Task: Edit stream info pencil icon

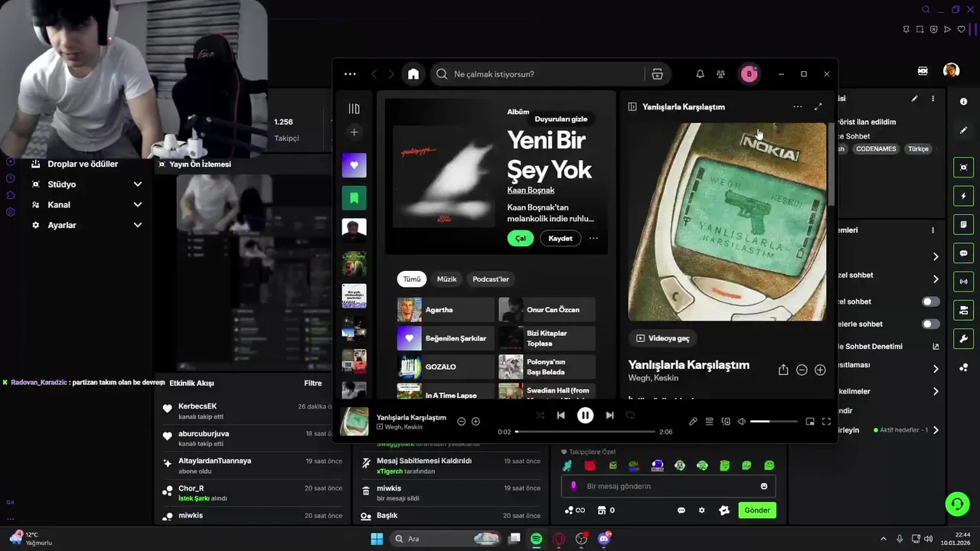Action: (x=914, y=99)
